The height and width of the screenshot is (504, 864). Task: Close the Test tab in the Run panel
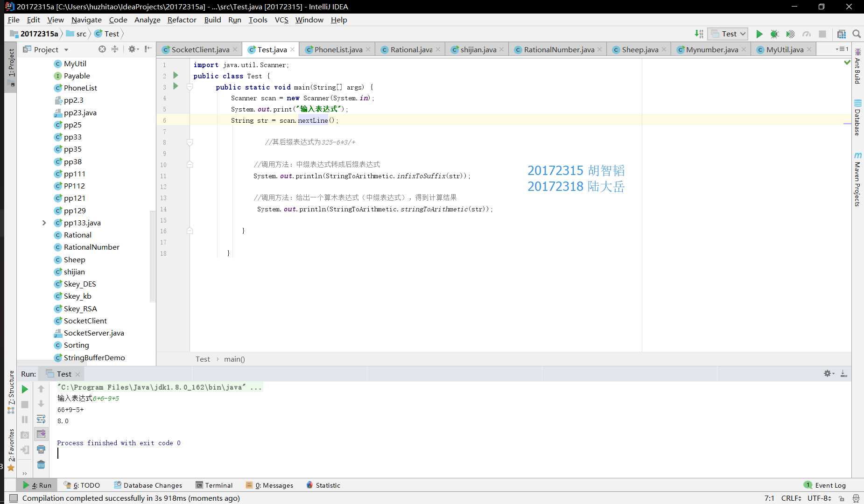(x=77, y=374)
